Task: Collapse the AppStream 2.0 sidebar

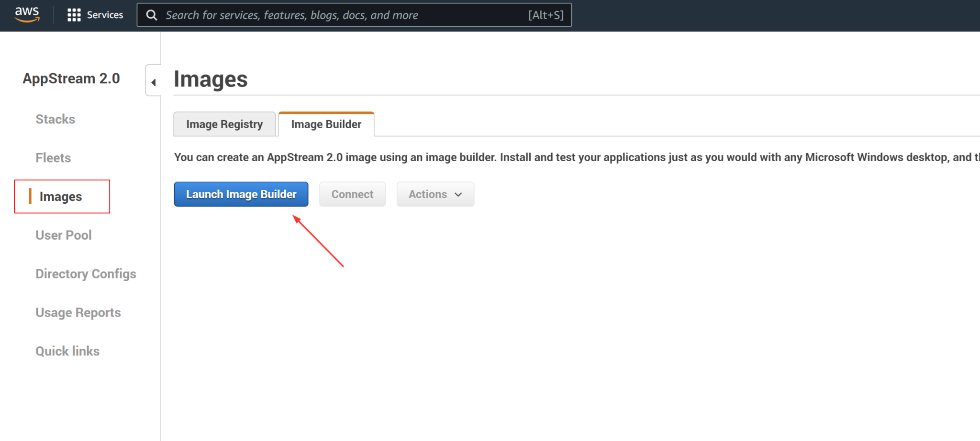Action: pyautogui.click(x=153, y=81)
